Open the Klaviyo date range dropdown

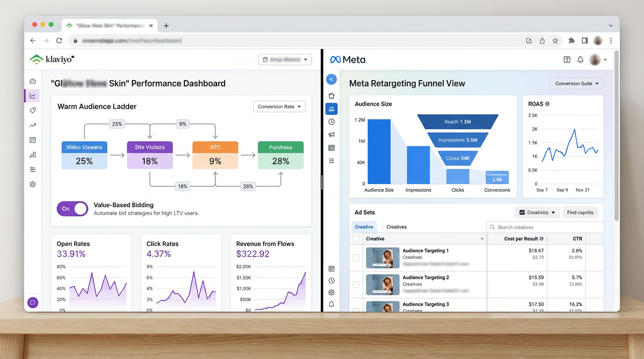(285, 60)
